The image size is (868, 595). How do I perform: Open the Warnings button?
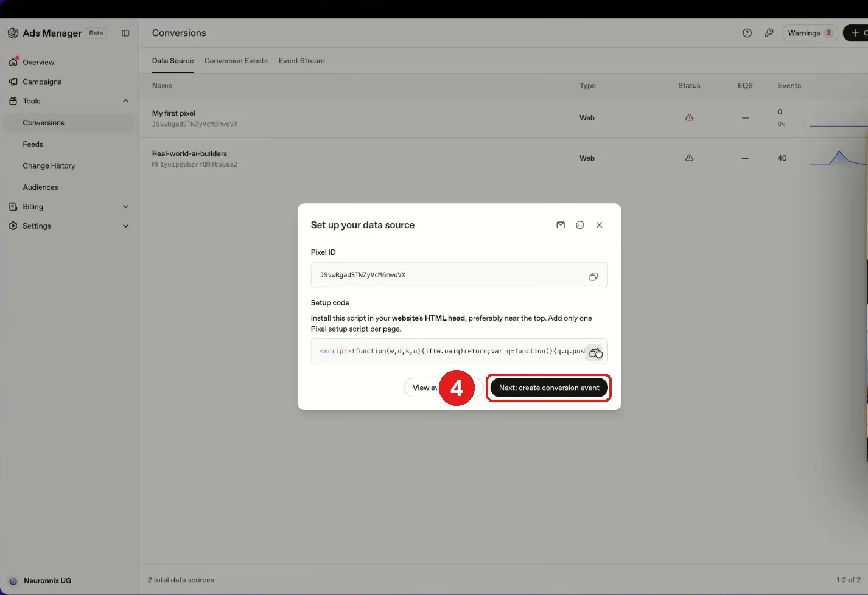810,33
